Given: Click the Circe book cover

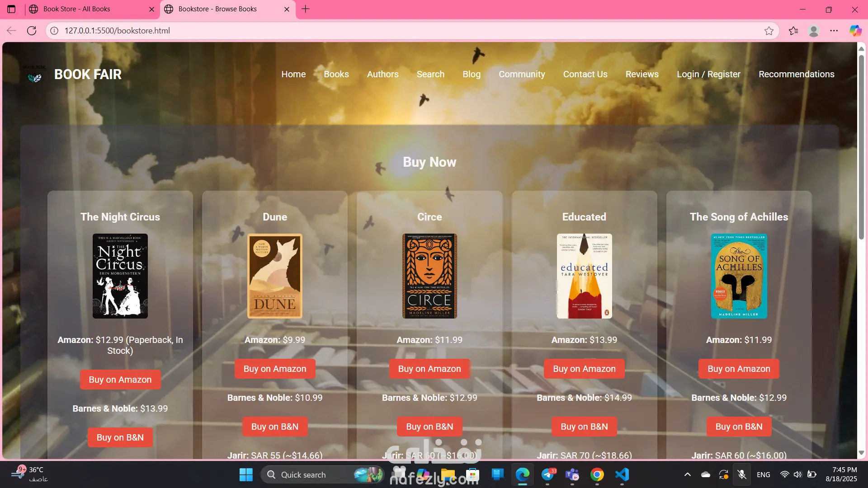Looking at the screenshot, I should click(429, 276).
